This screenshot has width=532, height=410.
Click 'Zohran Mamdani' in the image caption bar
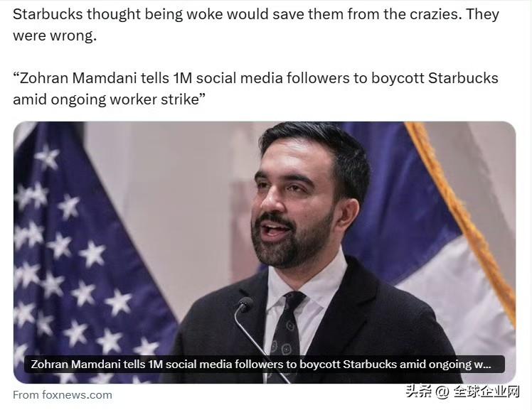(x=75, y=365)
